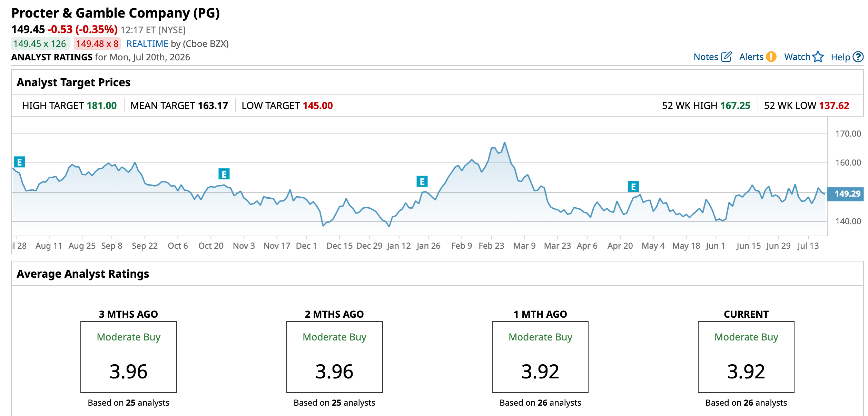Click the CURRENT rating box 3.92
This screenshot has width=868, height=416.
[746, 357]
